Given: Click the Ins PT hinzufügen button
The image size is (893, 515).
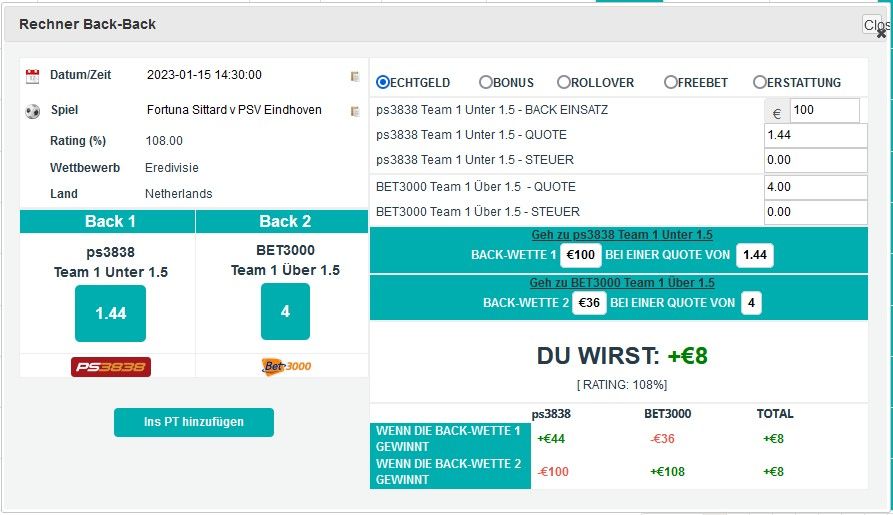Looking at the screenshot, I should point(194,422).
